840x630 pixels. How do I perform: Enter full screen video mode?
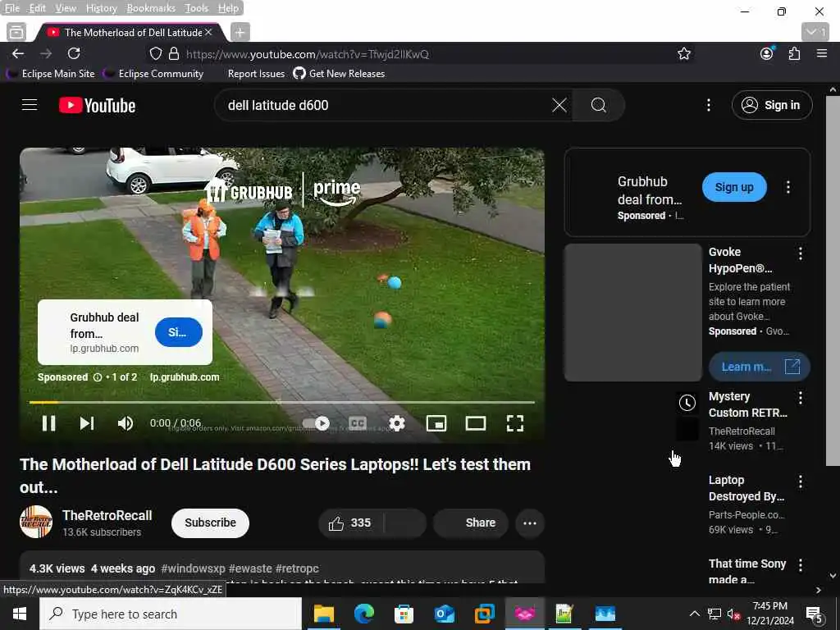point(515,423)
